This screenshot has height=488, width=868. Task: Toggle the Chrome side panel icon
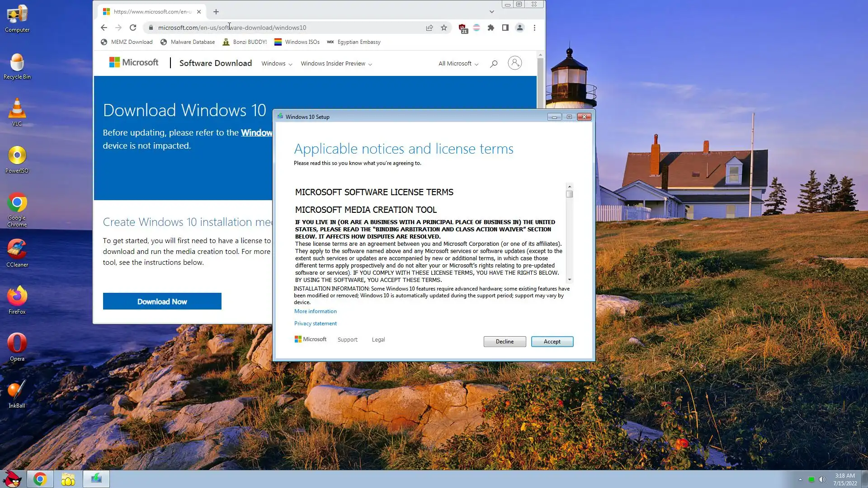point(505,28)
